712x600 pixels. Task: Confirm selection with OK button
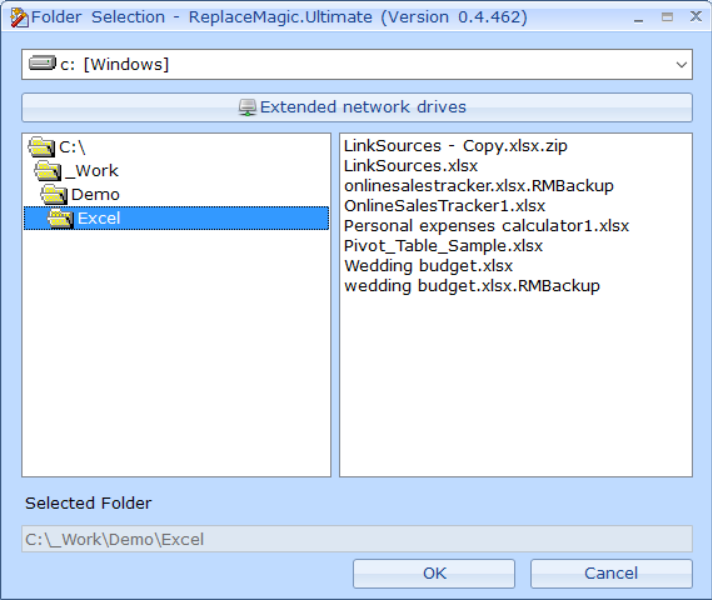point(434,574)
